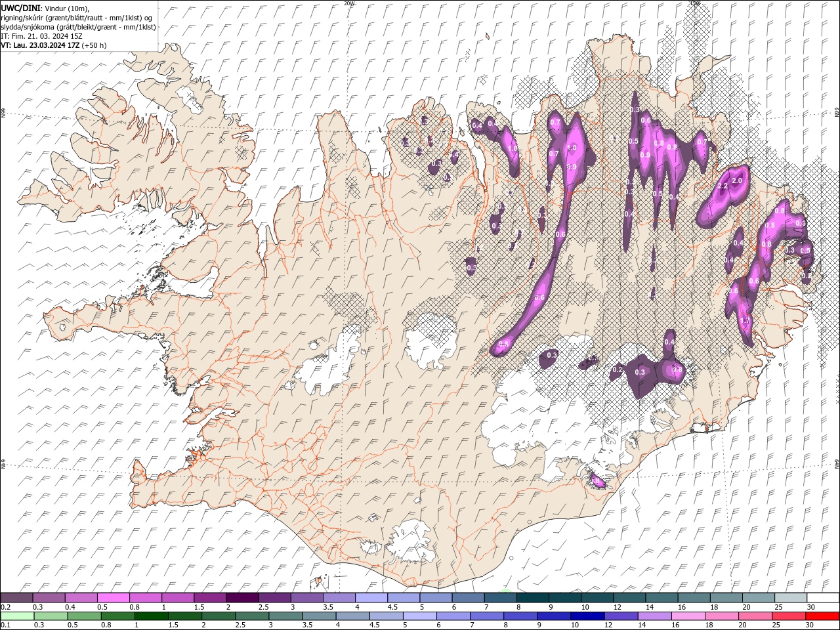Pick the top-row dark purple swatch between 2 and 2.5

coord(242,598)
